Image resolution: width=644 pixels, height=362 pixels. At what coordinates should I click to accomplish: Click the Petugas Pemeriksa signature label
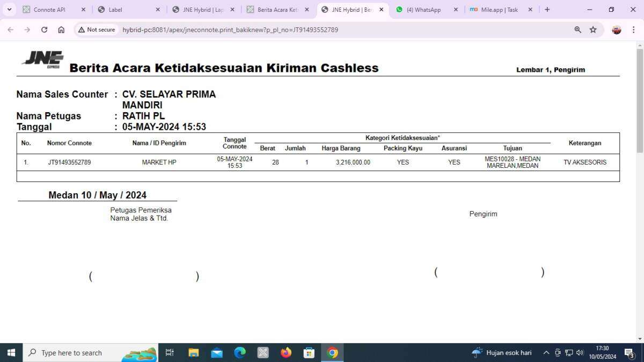click(x=141, y=210)
